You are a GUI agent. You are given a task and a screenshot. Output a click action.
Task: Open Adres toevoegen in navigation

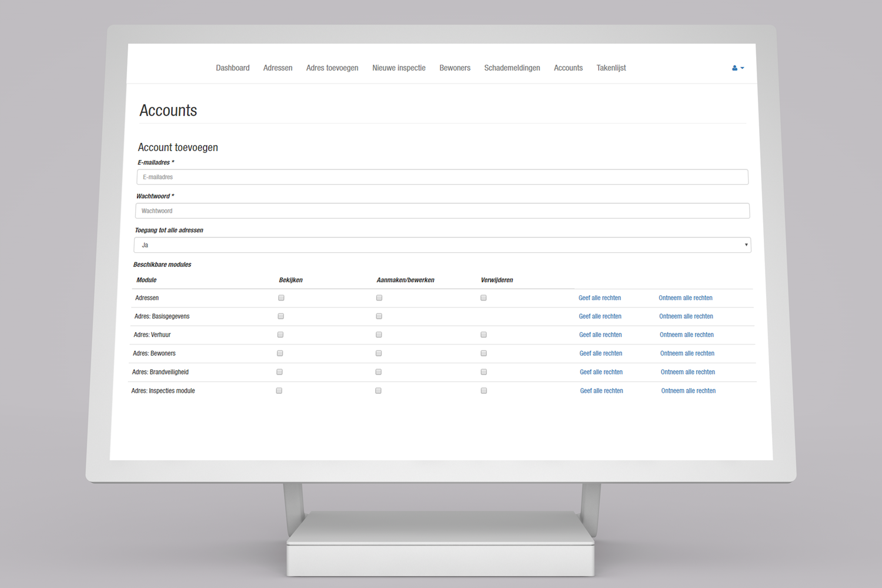(x=332, y=68)
